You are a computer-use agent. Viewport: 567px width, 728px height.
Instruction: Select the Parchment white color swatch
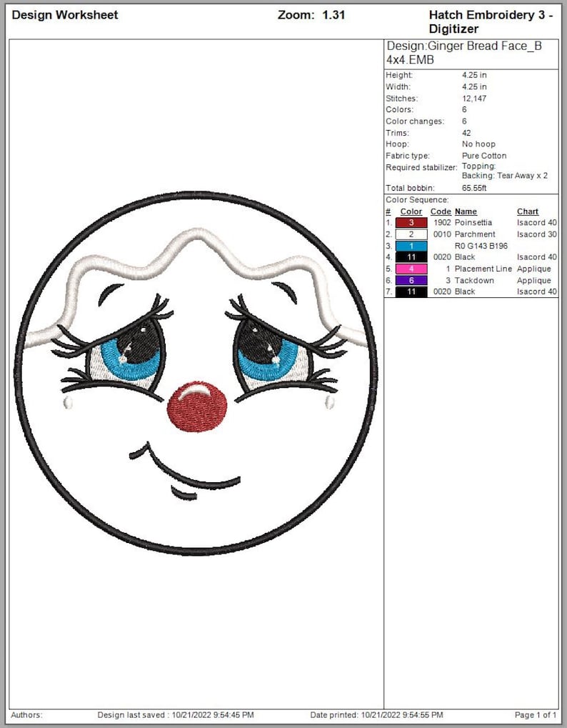[x=411, y=234]
